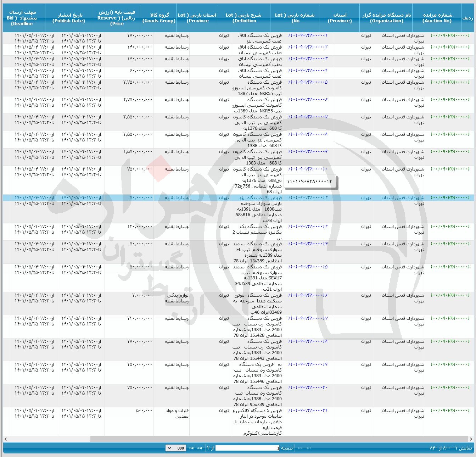Screen dimensions: 476x457
Task: Sort by Lot Definition column header
Action: click(244, 18)
